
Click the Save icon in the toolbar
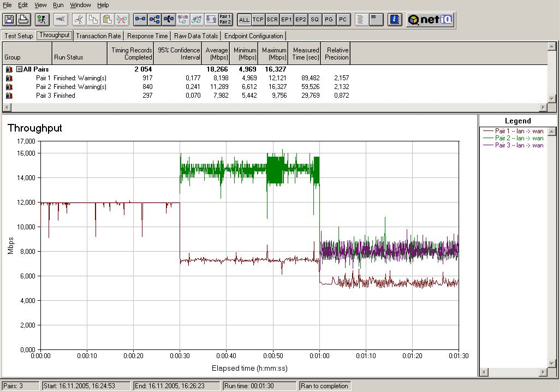(x=9, y=19)
